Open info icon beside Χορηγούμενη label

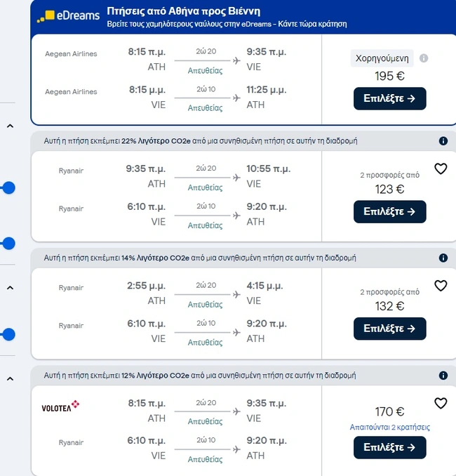coord(423,58)
